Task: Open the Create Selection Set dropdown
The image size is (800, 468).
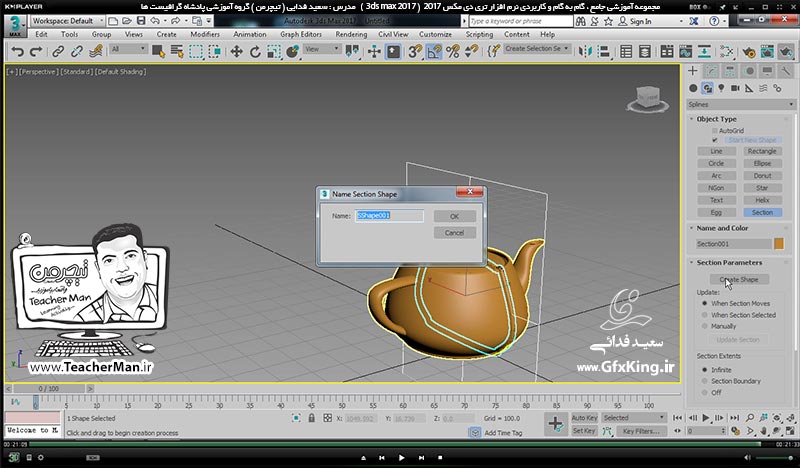Action: tap(537, 48)
